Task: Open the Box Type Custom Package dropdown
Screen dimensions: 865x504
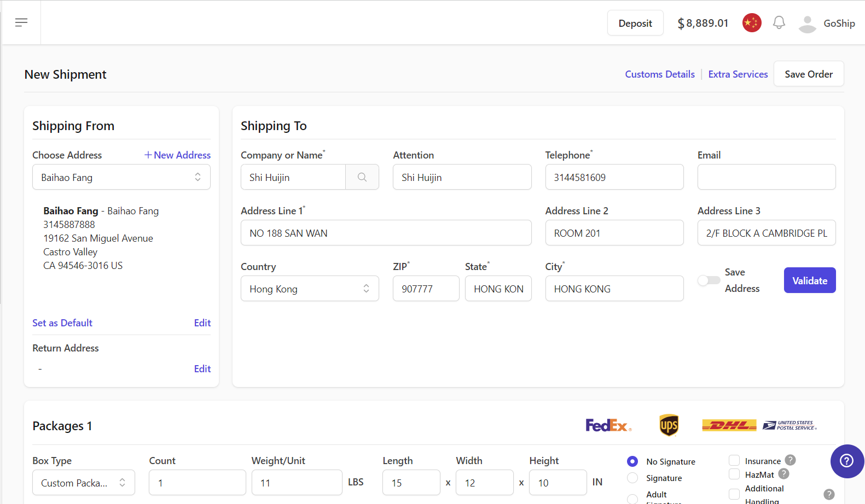Action: coord(84,483)
